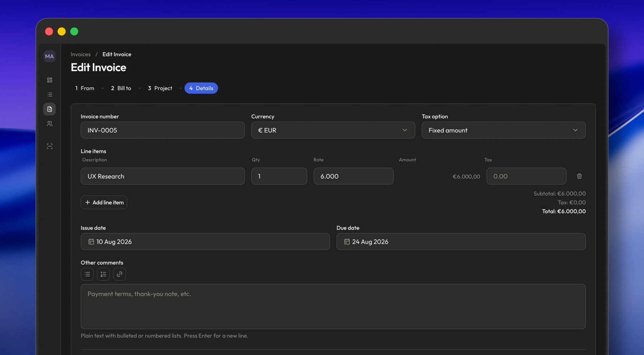Screen dimensions: 644x355
Task: Navigate to Invoices breadcrumb link
Action: [80, 54]
